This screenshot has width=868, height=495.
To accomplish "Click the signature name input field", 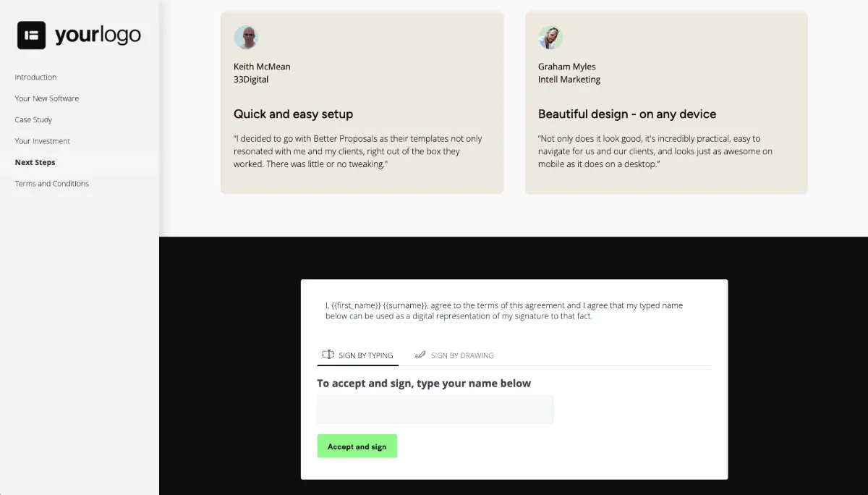I will tap(434, 409).
